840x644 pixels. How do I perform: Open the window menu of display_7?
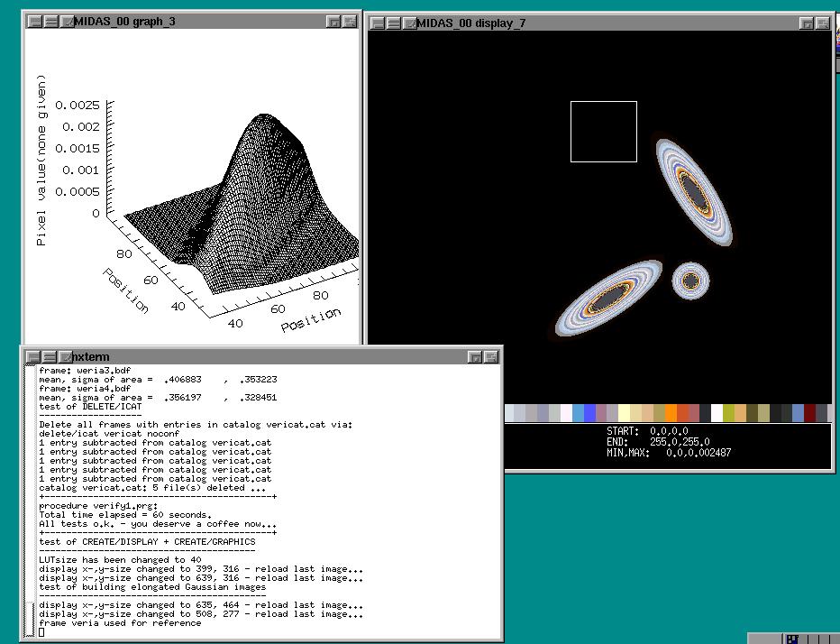point(378,23)
